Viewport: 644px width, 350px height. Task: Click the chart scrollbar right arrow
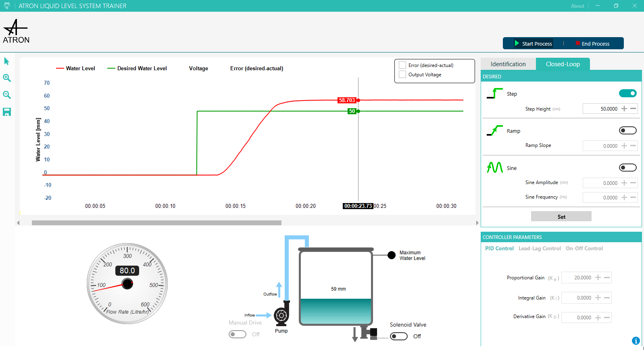click(x=477, y=223)
